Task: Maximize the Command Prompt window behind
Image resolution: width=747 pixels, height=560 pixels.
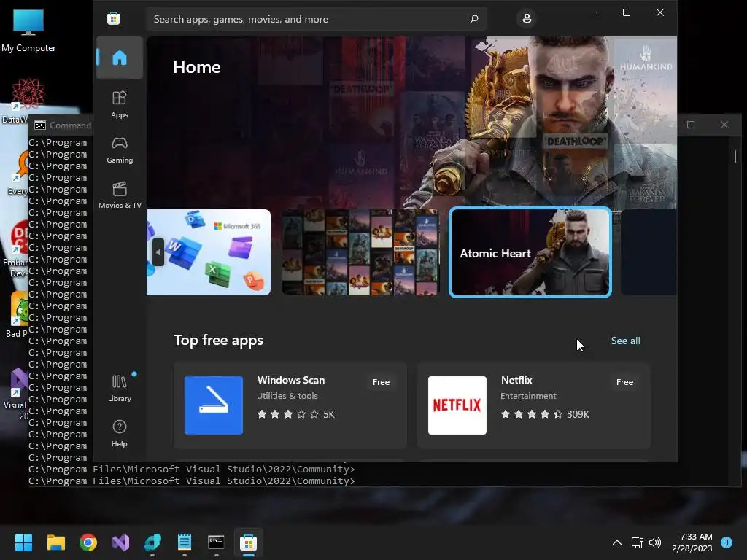Action: click(x=691, y=125)
